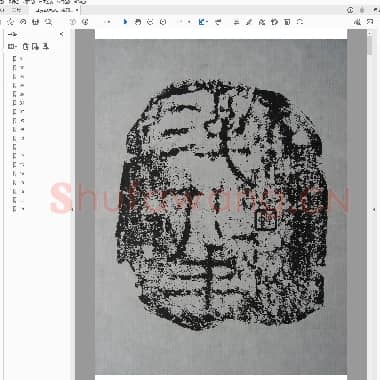The height and width of the screenshot is (380, 380).
Task: Select the blue arrow selection tool
Action: [x=125, y=22]
